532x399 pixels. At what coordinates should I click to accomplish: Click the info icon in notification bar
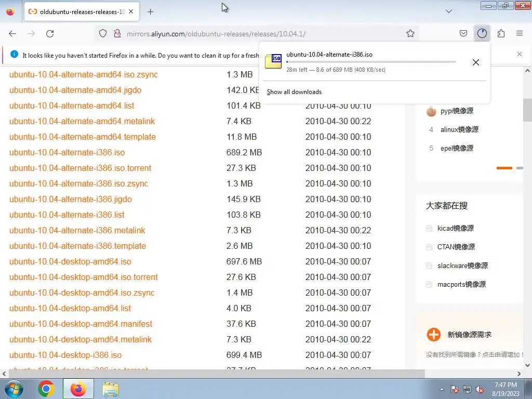pyautogui.click(x=14, y=54)
